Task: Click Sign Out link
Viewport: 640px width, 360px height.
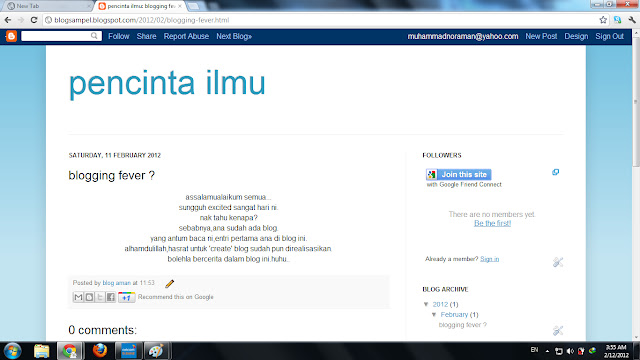Action: (609, 36)
